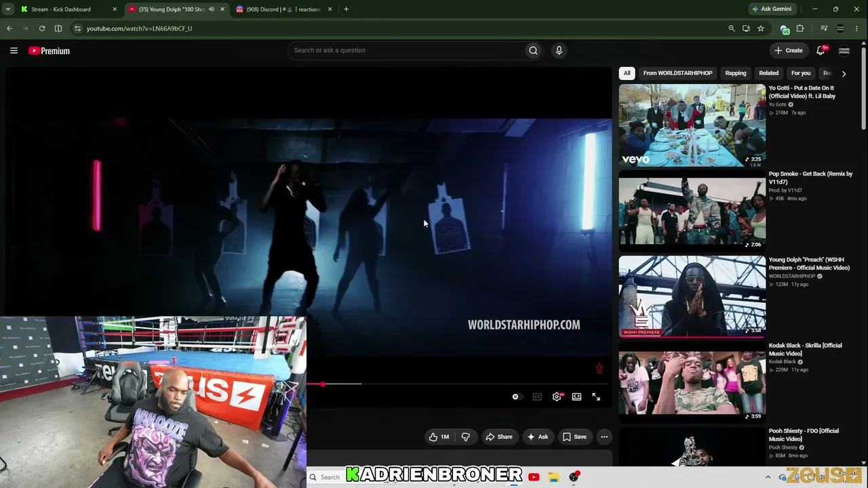Click the Ask Gemini button
Image resolution: width=868 pixels, height=488 pixels.
(x=772, y=9)
